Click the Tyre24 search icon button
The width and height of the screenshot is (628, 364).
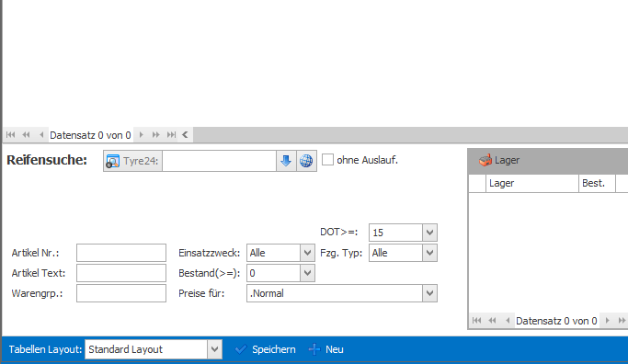pyautogui.click(x=112, y=161)
